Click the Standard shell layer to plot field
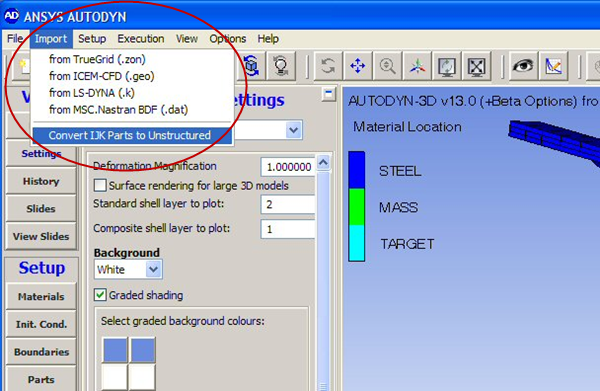Image resolution: width=600 pixels, height=391 pixels. (288, 204)
